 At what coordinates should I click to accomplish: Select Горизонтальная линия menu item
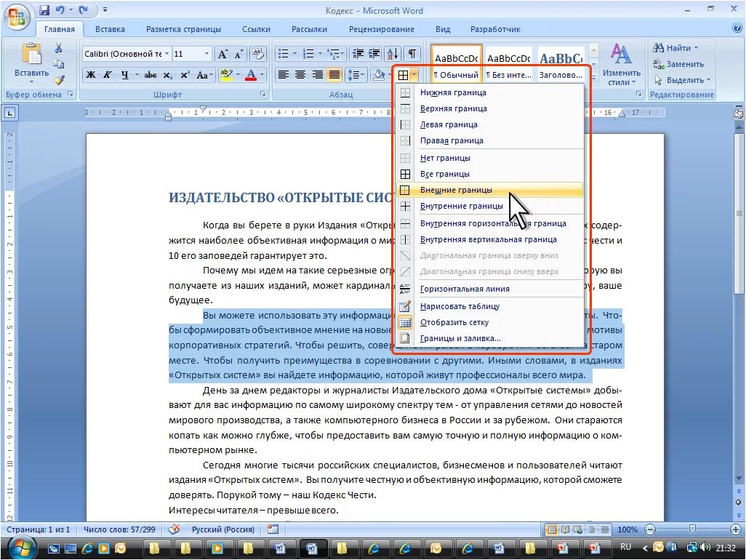pos(489,289)
